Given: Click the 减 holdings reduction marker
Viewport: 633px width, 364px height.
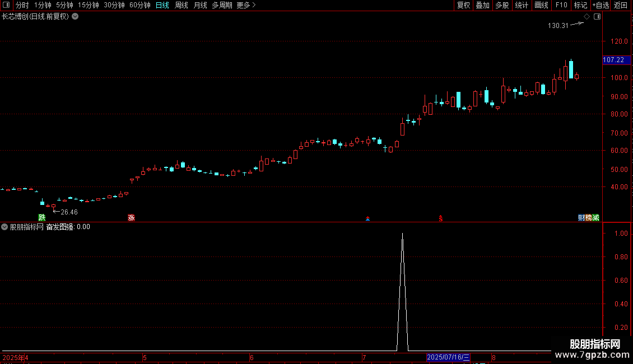Looking at the screenshot, I should coord(596,217).
